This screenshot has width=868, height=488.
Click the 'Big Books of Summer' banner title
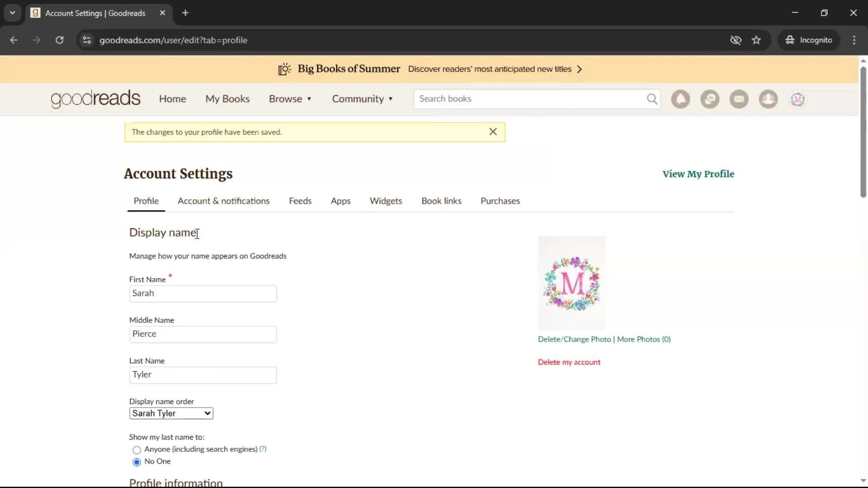click(349, 69)
